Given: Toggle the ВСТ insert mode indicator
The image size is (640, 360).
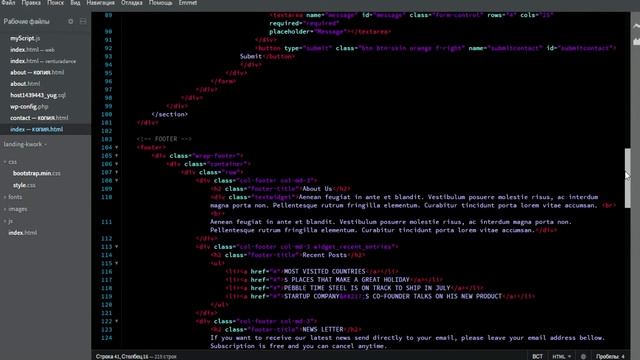Looking at the screenshot, I should click(538, 356).
